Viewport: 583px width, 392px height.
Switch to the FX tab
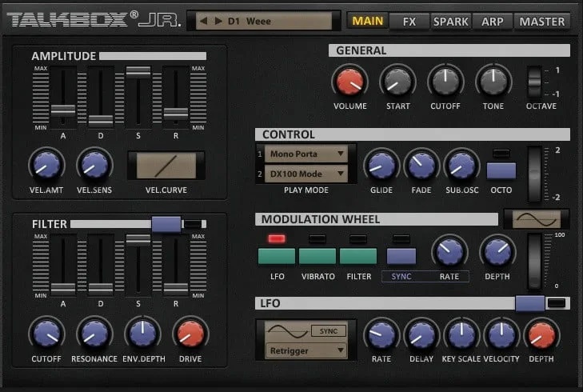(409, 22)
